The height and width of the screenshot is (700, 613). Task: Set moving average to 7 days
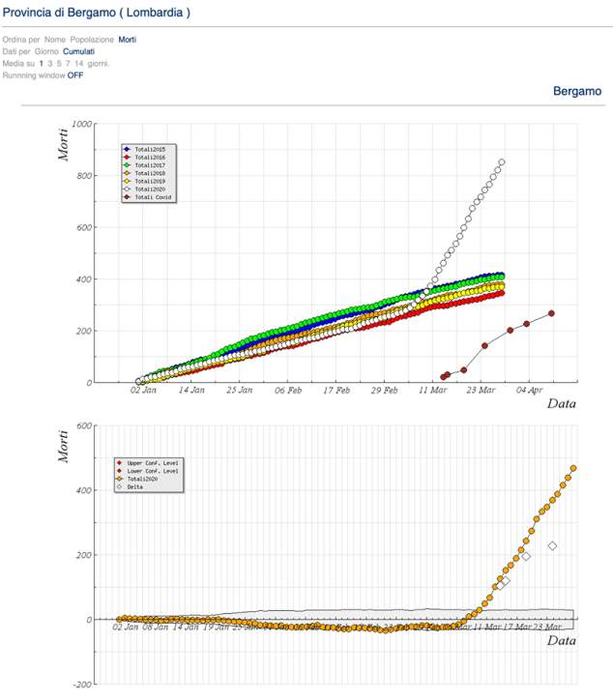pyautogui.click(x=68, y=63)
